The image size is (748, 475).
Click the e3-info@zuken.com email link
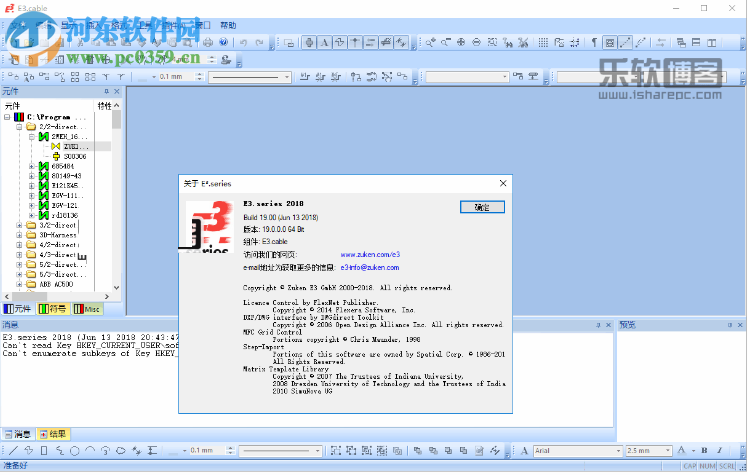(370, 268)
